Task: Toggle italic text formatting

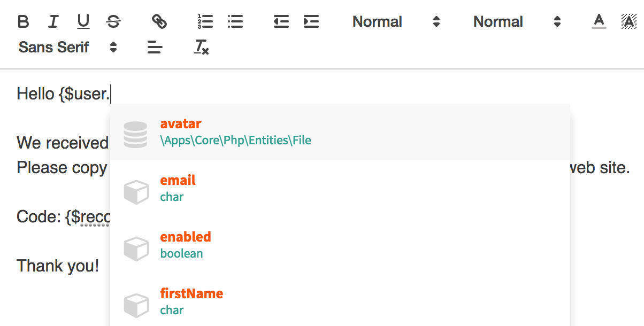Action: (53, 22)
